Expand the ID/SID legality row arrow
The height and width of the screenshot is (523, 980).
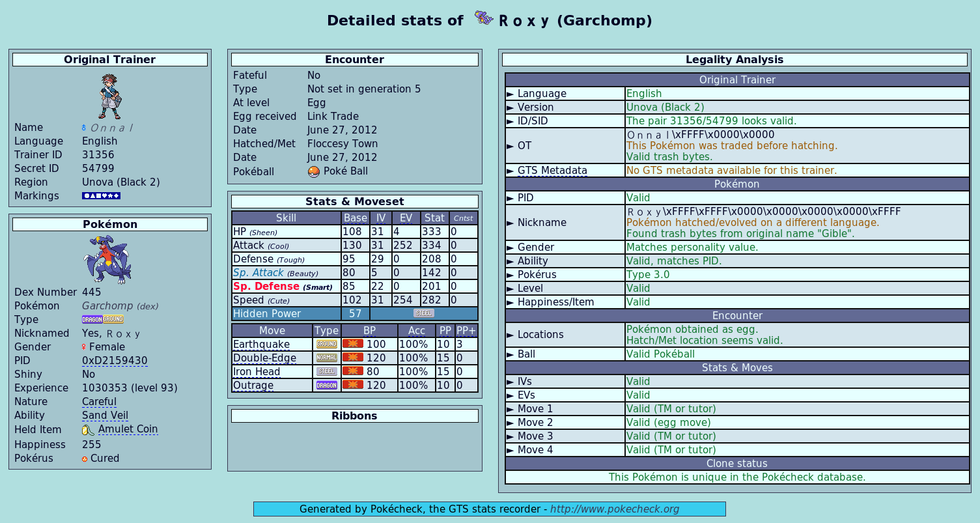tap(511, 121)
